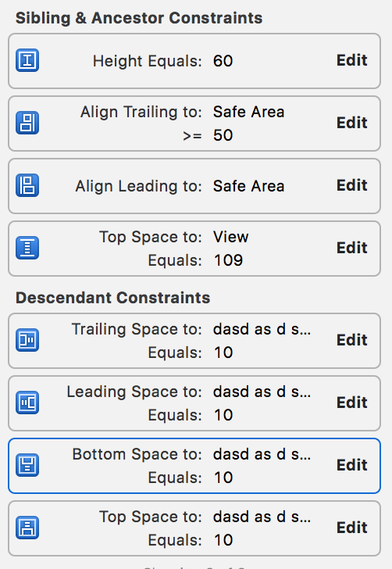This screenshot has height=569, width=392.
Task: Edit the Leading Space Equals 10 constraint
Action: click(351, 403)
